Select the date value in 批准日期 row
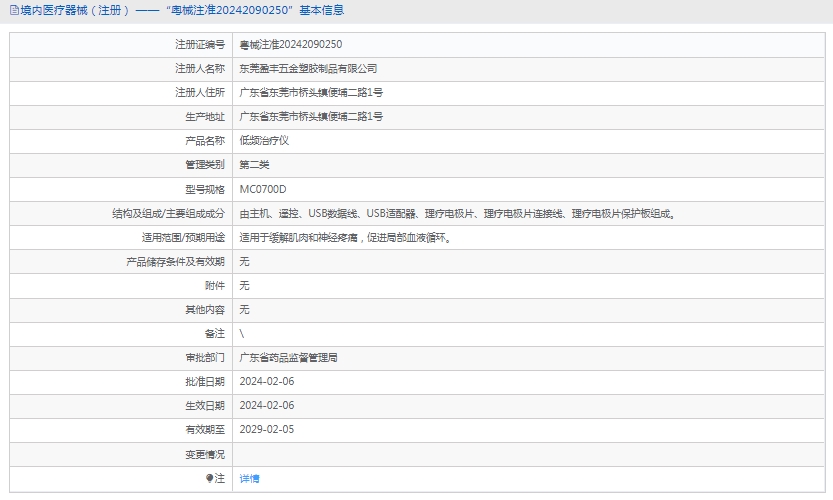 [x=267, y=381]
